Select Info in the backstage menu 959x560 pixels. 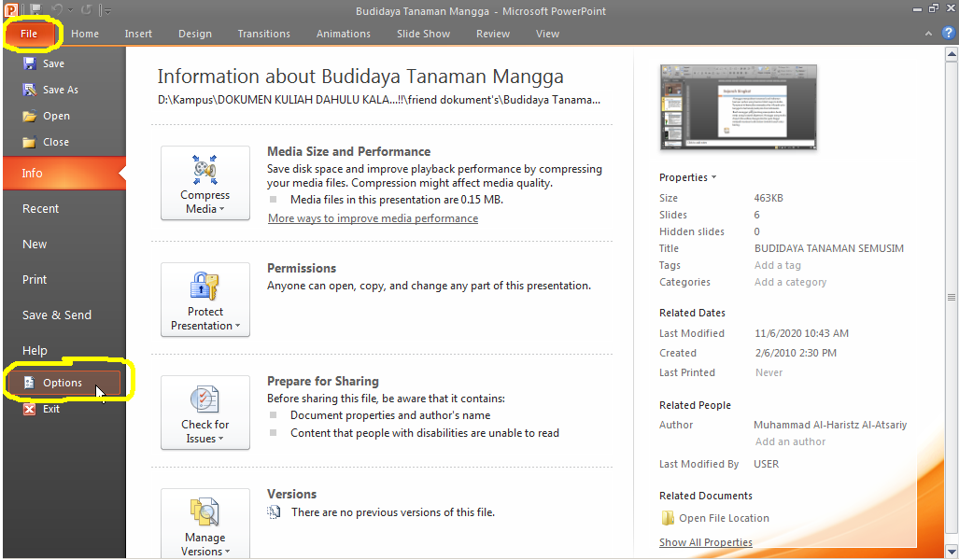64,173
